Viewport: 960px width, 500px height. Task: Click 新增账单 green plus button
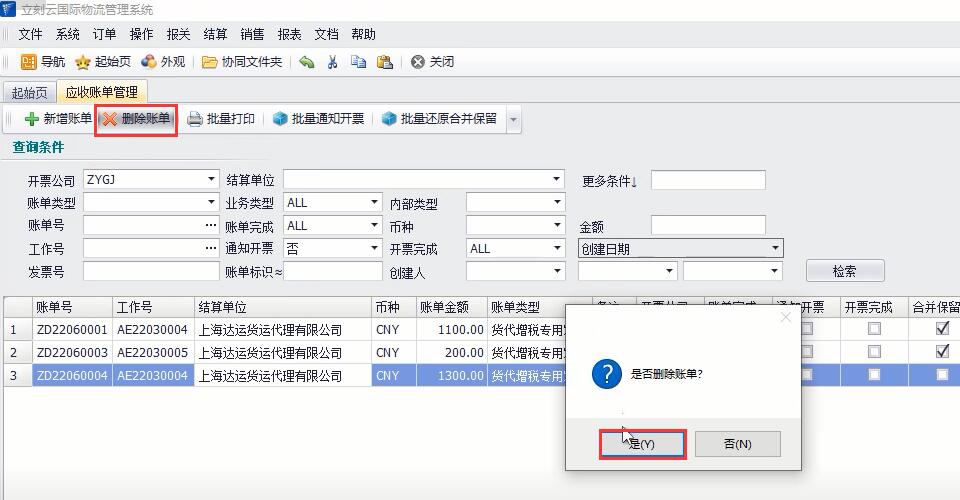pyautogui.click(x=32, y=119)
